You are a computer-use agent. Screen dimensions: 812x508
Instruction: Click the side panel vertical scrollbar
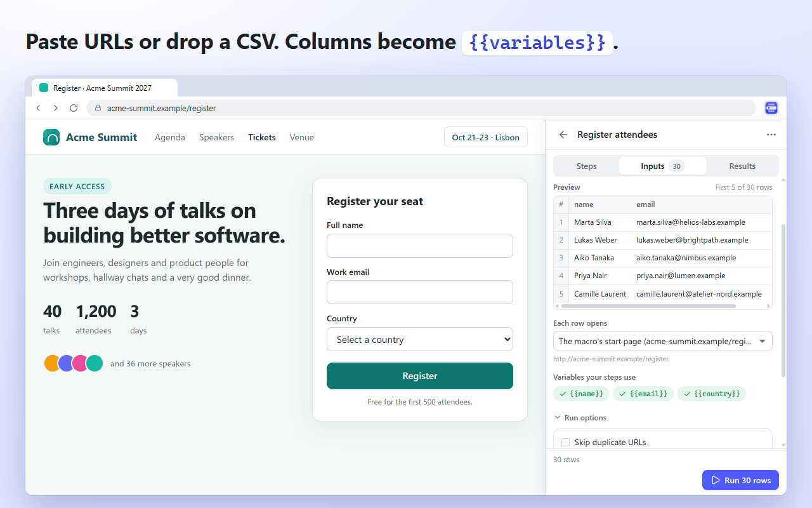click(783, 300)
